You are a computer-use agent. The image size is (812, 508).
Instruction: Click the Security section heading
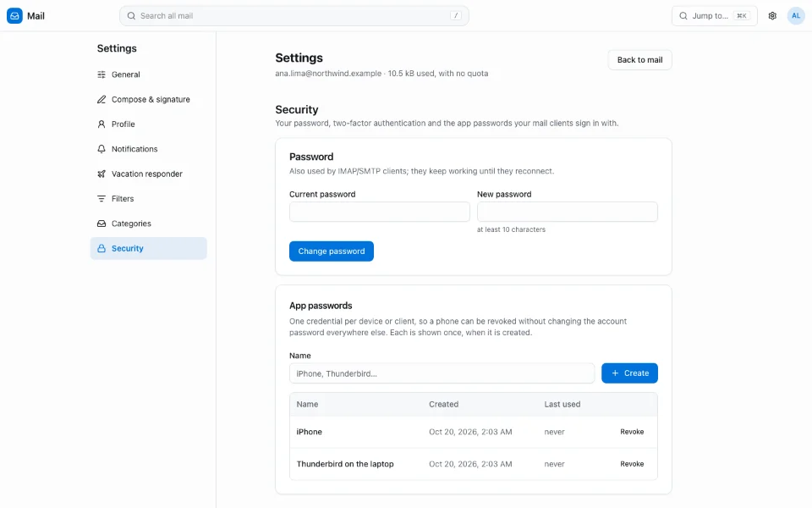click(297, 110)
